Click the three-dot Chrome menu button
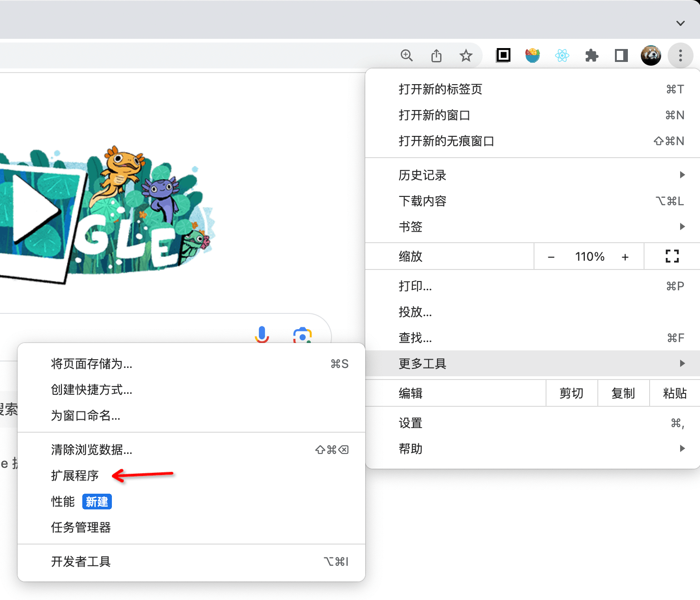700x600 pixels. [680, 56]
